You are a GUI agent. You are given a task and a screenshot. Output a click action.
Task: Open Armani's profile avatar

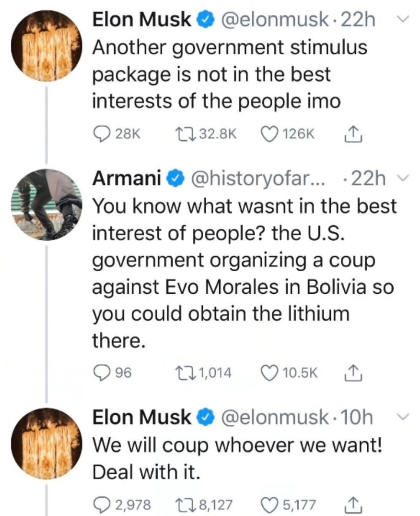click(47, 204)
